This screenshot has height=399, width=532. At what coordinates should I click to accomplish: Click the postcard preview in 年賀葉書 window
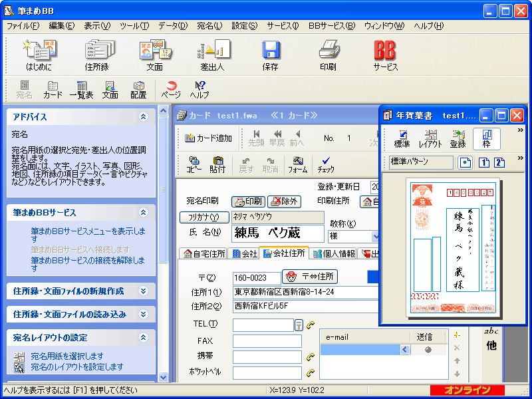453,247
